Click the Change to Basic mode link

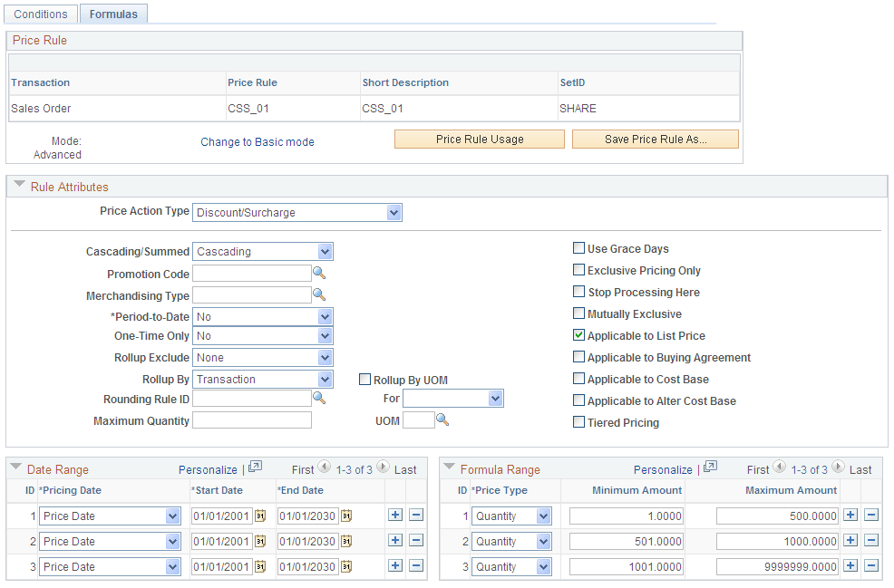[x=258, y=142]
